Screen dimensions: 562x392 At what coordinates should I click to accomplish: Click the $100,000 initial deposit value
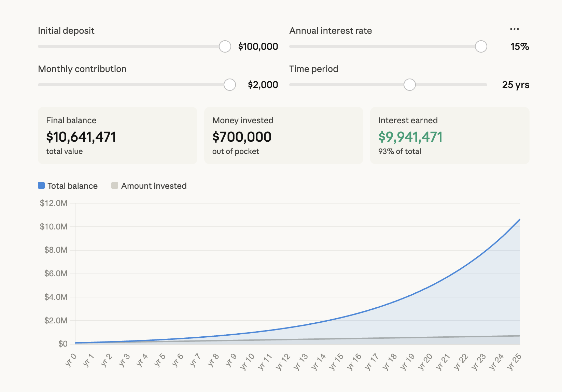[258, 46]
